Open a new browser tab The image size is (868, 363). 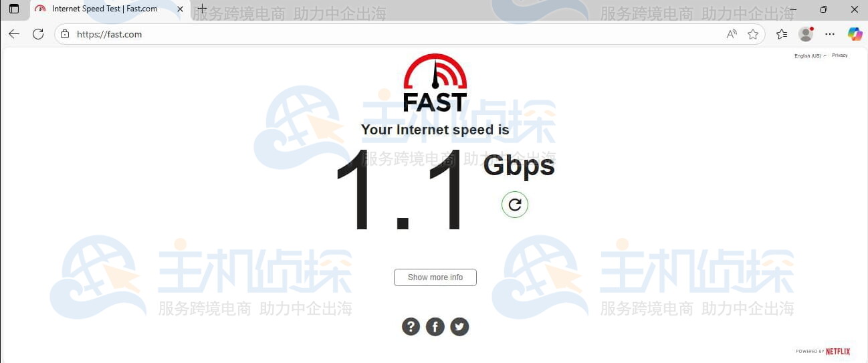pos(202,9)
